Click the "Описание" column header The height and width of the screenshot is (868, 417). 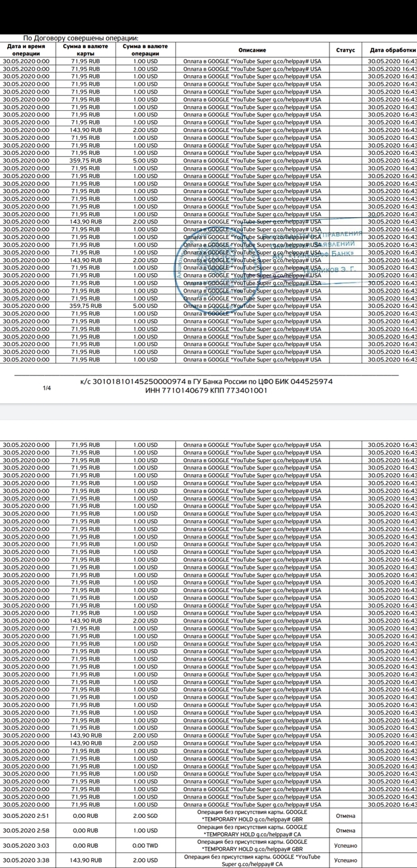tap(251, 50)
